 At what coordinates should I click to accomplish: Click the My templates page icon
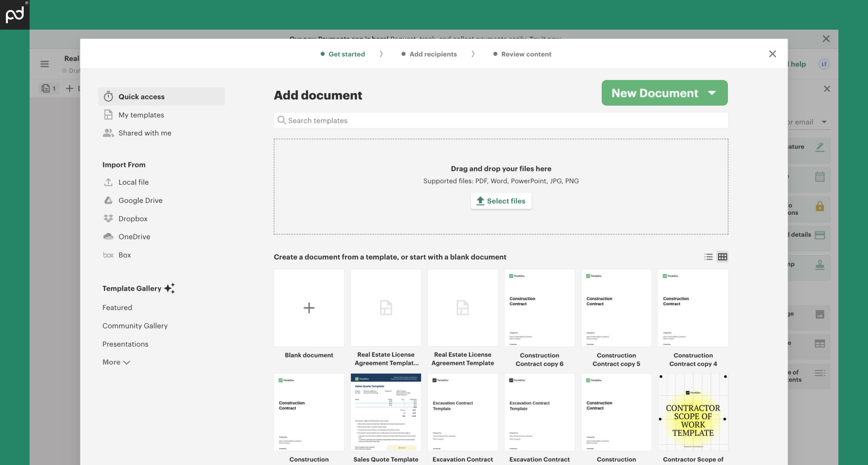108,115
